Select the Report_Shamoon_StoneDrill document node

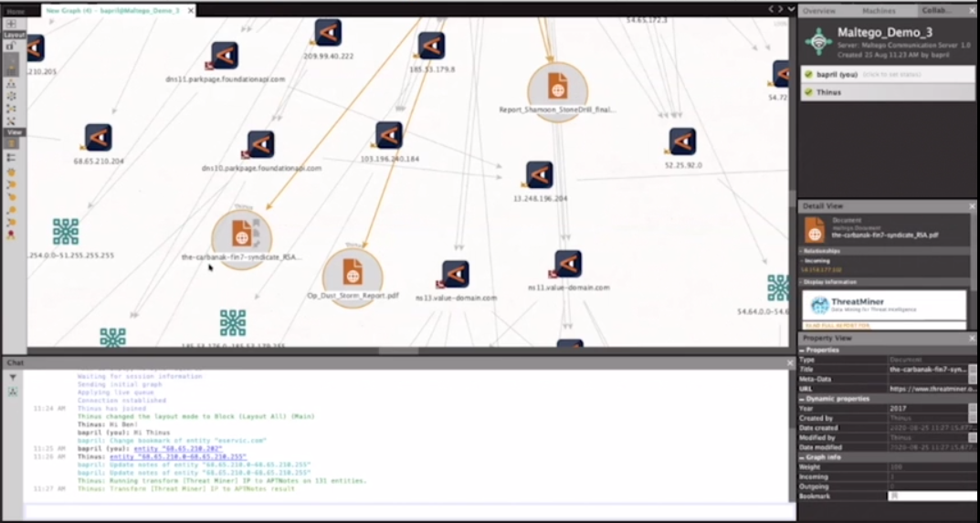point(557,91)
